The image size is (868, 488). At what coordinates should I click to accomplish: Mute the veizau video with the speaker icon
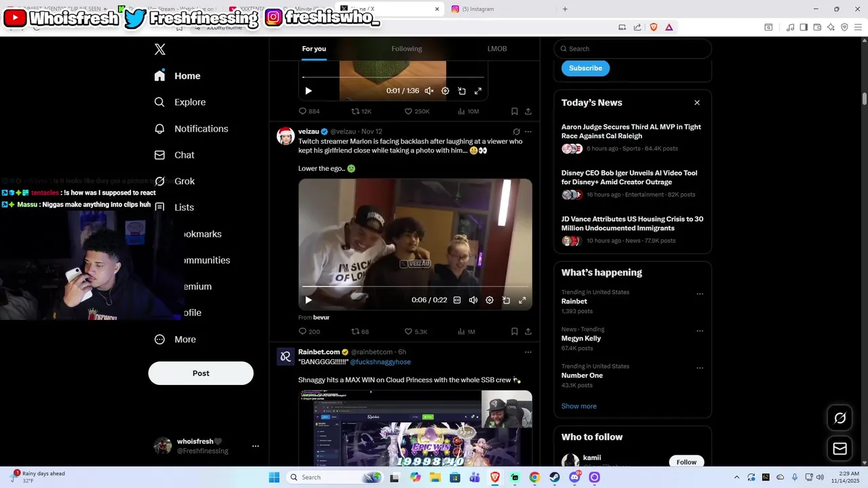[x=473, y=300]
